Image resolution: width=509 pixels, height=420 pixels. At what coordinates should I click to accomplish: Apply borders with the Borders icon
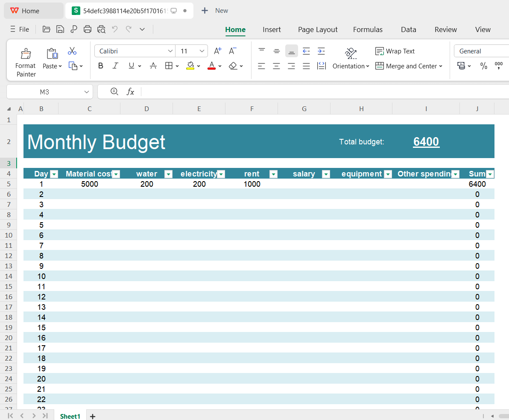click(169, 66)
